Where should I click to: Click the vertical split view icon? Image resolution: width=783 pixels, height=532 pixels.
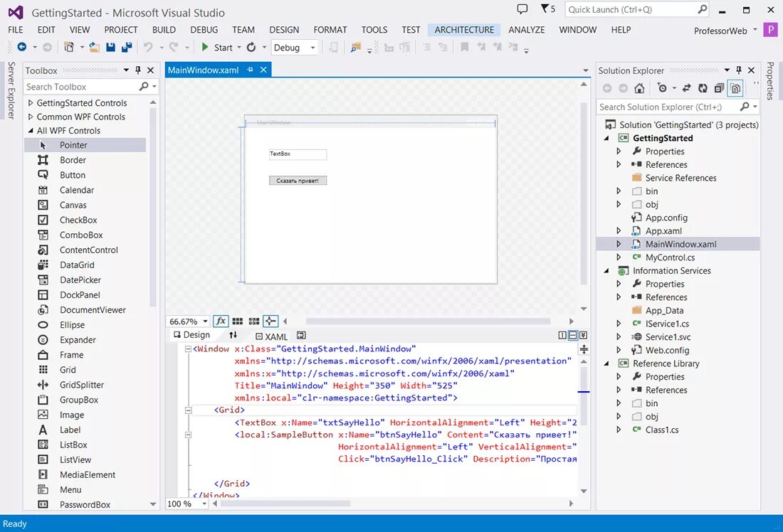tap(562, 336)
